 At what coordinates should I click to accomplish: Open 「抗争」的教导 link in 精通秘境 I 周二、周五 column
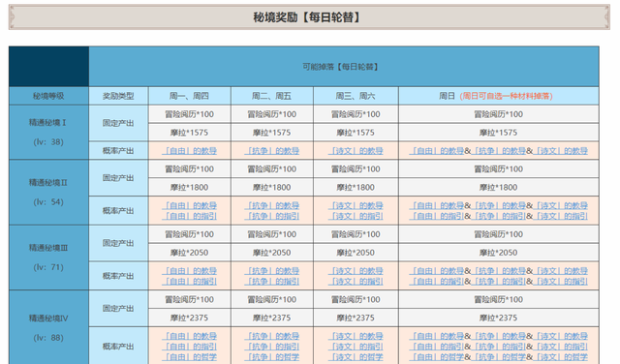[x=272, y=151]
